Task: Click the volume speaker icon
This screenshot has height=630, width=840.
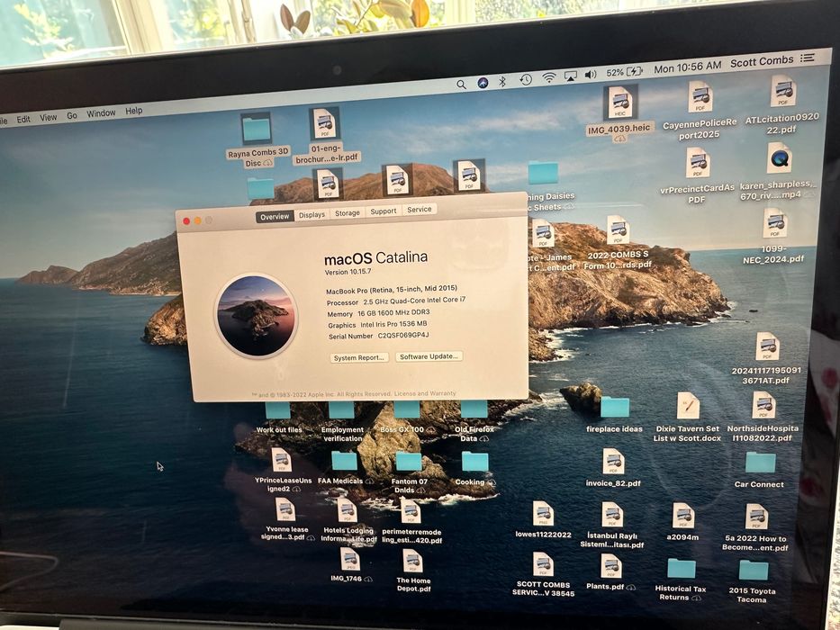Action: pyautogui.click(x=591, y=75)
